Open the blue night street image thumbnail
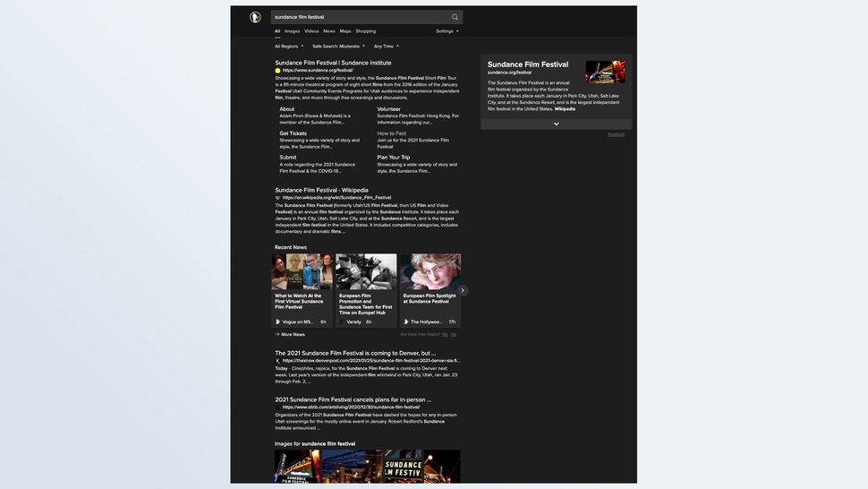 pyautogui.click(x=351, y=467)
